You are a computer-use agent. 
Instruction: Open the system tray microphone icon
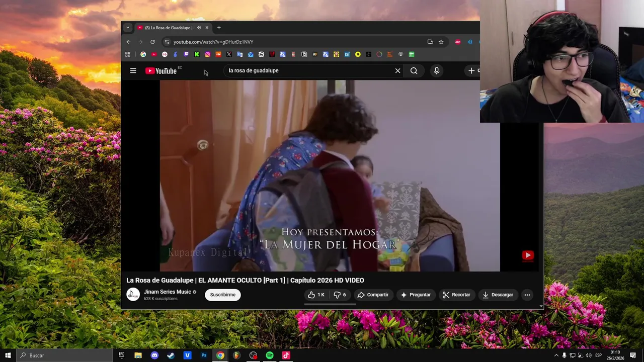click(x=565, y=355)
